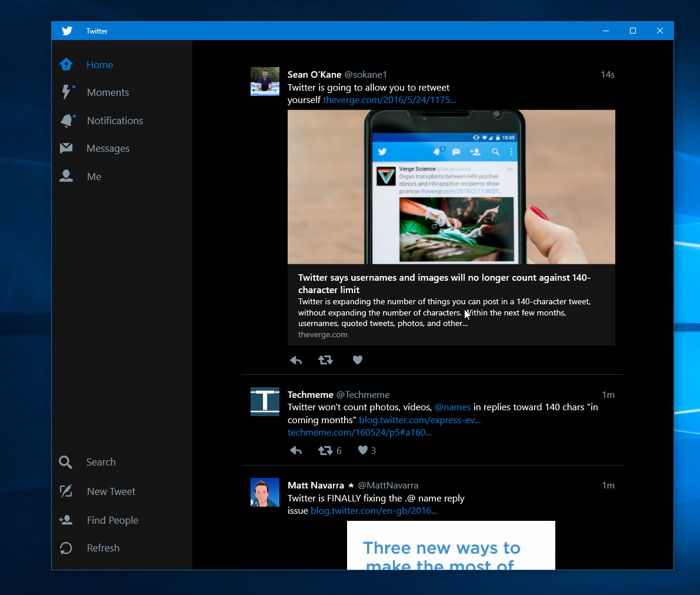Click the Me profile icon

click(x=66, y=176)
